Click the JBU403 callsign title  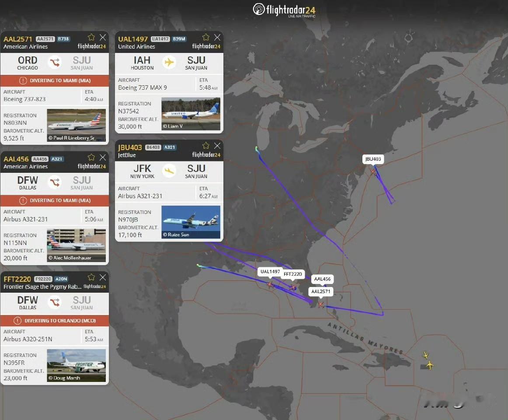pos(130,147)
